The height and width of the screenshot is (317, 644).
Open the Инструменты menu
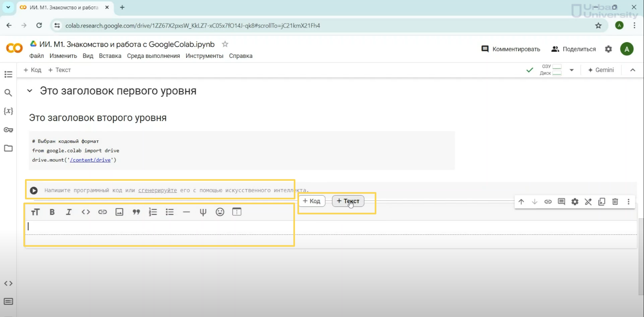click(204, 56)
